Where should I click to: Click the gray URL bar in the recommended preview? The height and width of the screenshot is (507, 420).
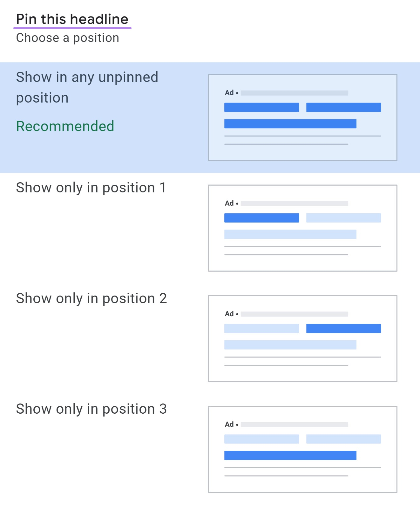coord(294,93)
